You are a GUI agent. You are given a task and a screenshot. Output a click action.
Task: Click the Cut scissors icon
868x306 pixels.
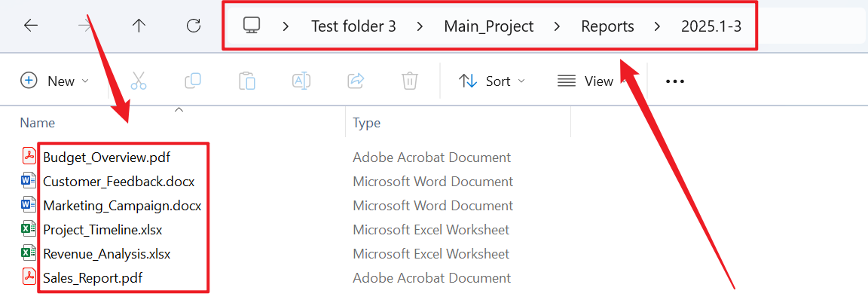click(x=139, y=81)
